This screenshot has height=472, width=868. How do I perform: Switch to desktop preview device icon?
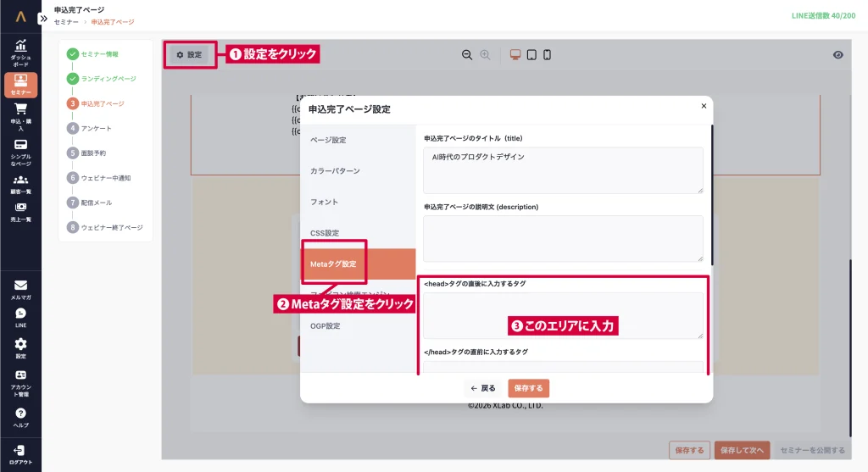coord(515,55)
